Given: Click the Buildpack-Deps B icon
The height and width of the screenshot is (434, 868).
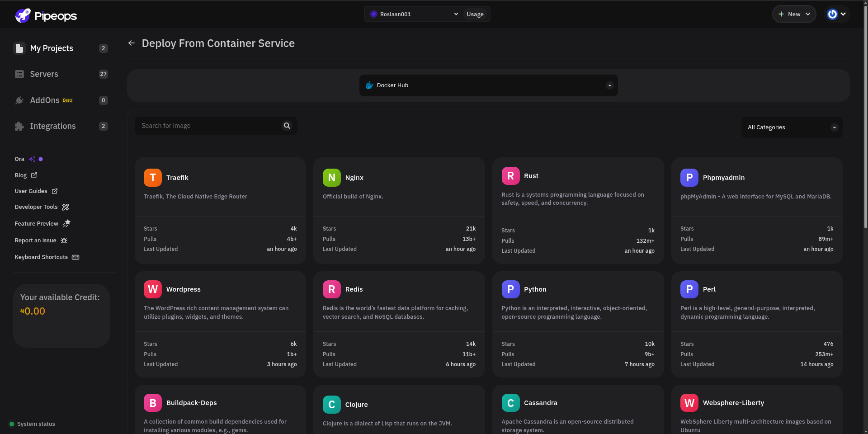Looking at the screenshot, I should coord(153,403).
